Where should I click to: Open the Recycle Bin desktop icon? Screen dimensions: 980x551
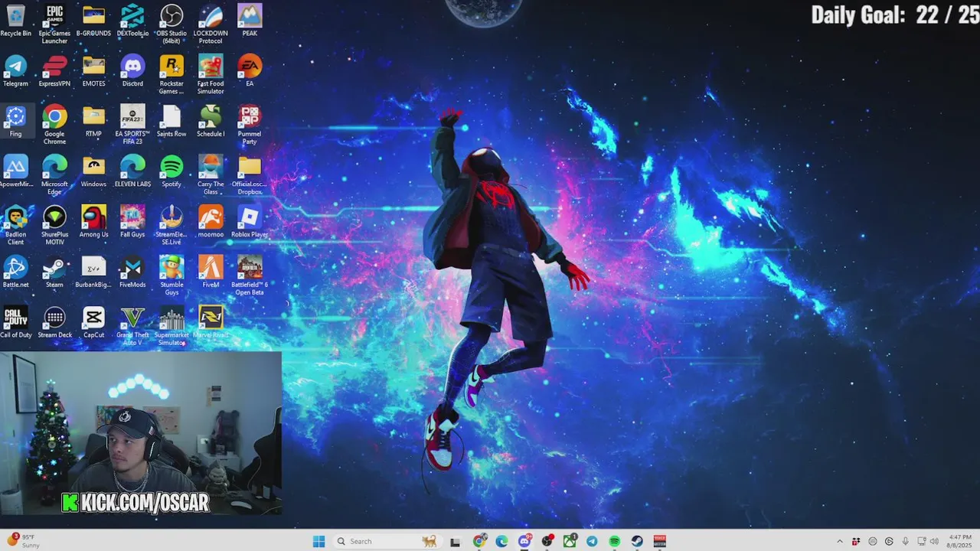pyautogui.click(x=15, y=21)
